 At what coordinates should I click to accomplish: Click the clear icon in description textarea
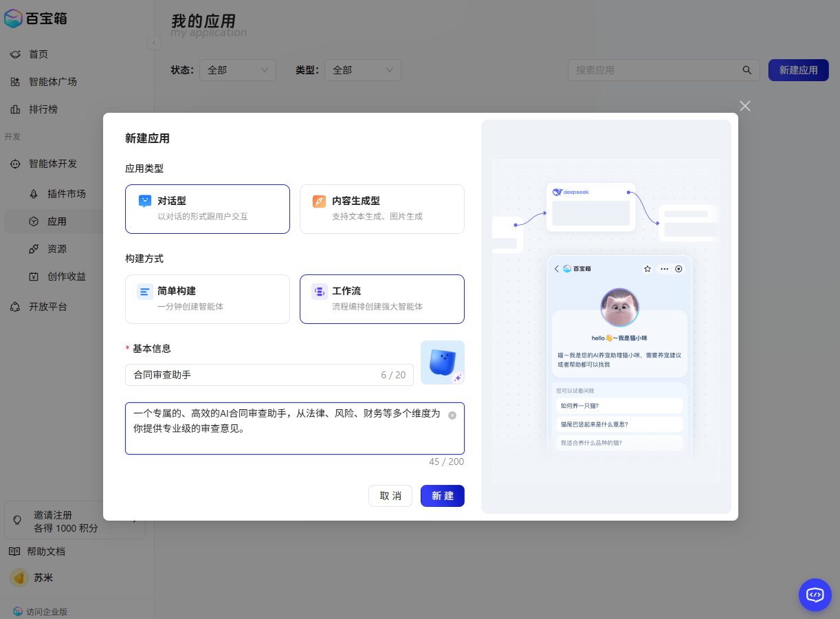tap(452, 415)
